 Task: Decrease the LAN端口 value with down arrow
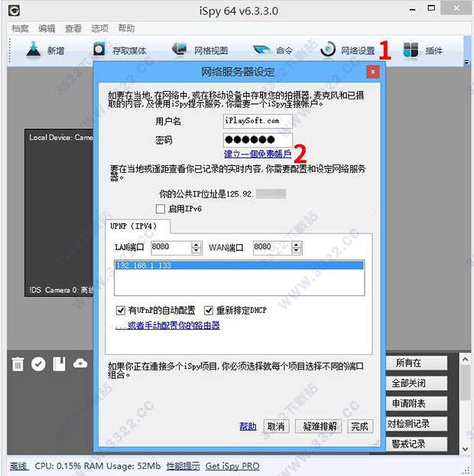[196, 251]
